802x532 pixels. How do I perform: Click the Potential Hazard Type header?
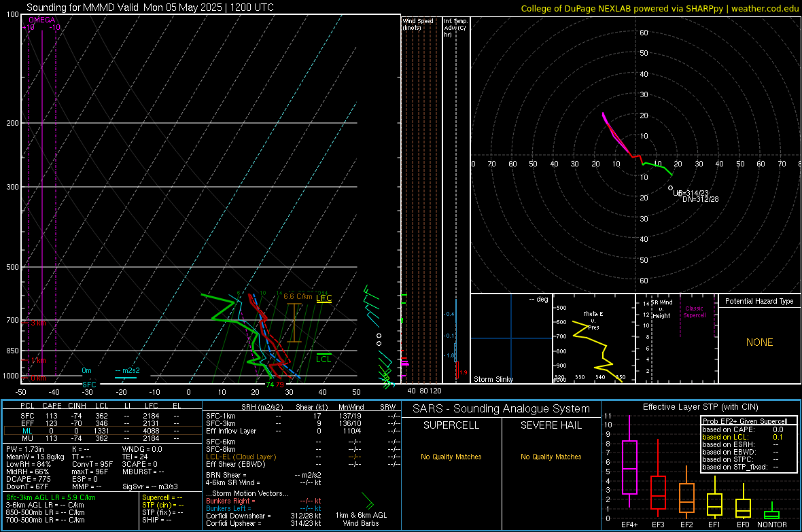(759, 301)
